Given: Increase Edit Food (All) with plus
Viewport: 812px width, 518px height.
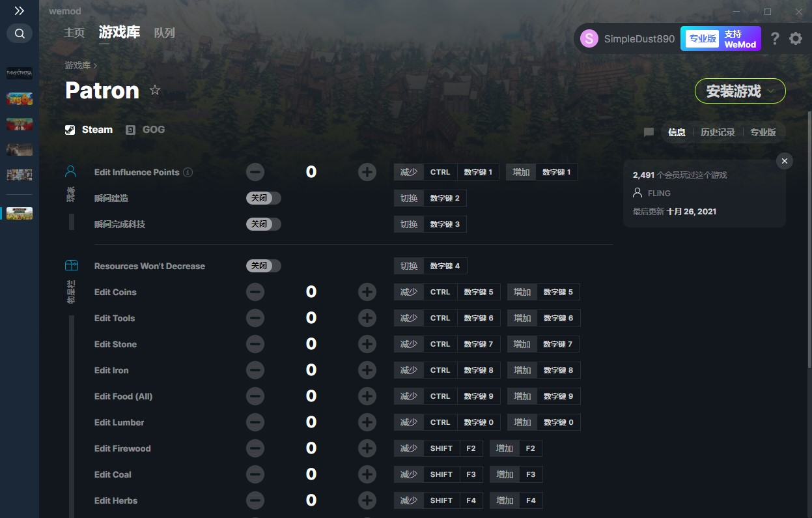Looking at the screenshot, I should pos(367,396).
